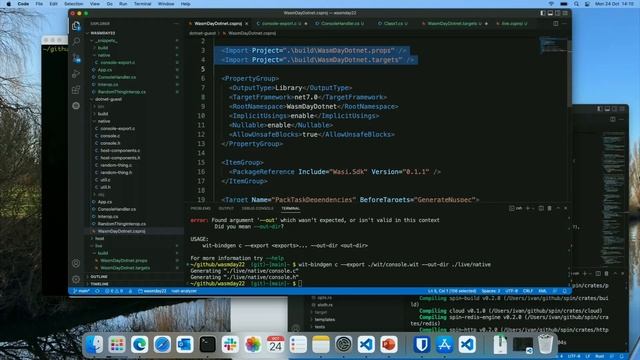
Task: Click the Split Editor icon
Action: point(556,24)
